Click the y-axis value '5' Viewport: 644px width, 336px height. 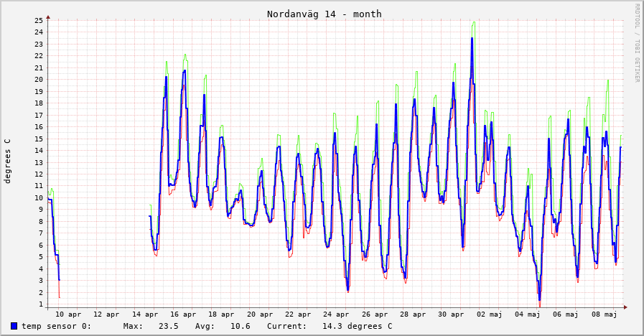tap(41, 257)
